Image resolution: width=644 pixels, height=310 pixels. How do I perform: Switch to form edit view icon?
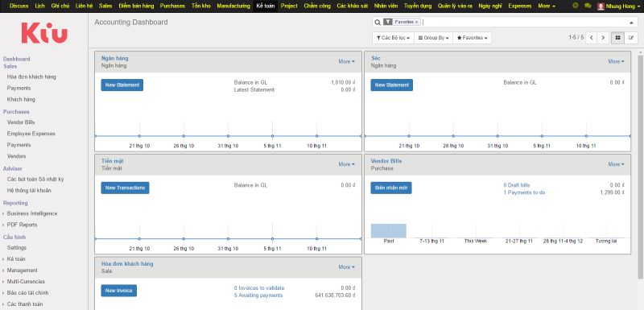coord(631,38)
